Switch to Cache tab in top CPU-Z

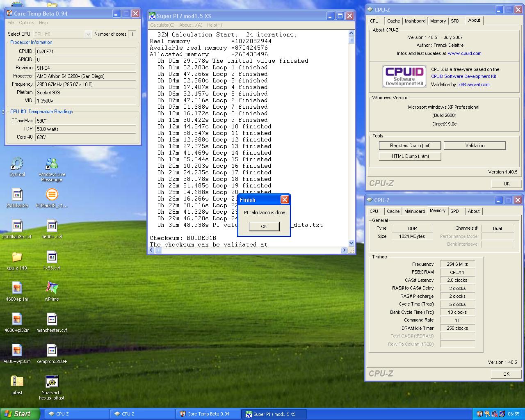(393, 21)
